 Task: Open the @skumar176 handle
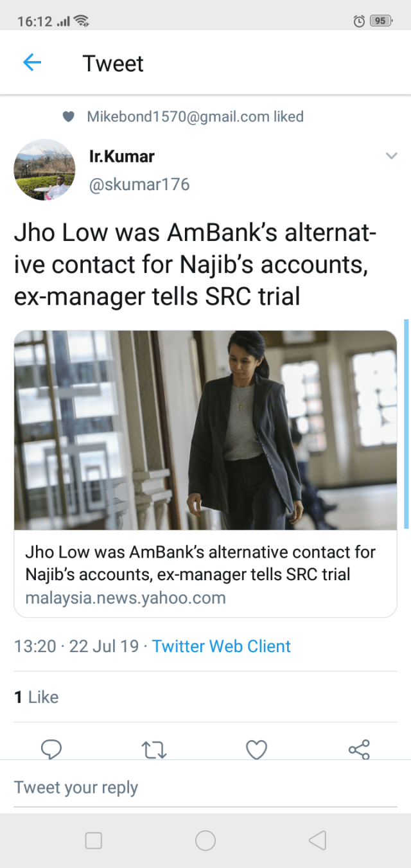click(139, 184)
